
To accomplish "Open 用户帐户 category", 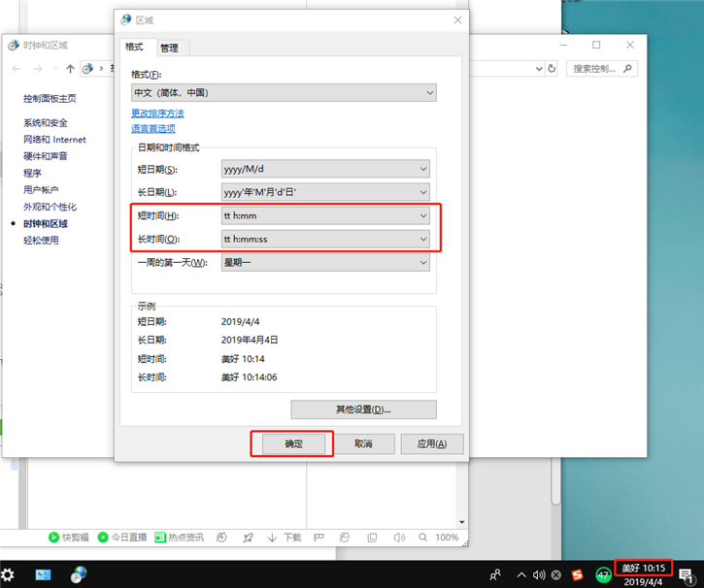I will tap(41, 190).
